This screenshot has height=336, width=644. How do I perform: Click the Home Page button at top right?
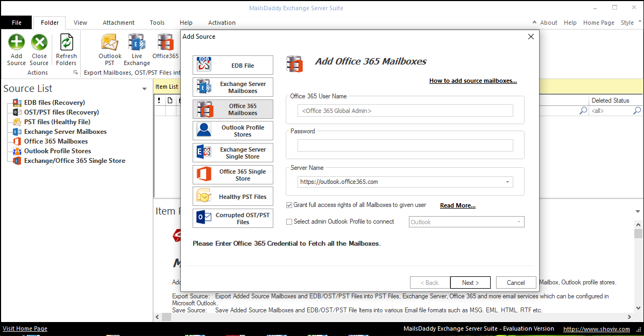tap(599, 23)
